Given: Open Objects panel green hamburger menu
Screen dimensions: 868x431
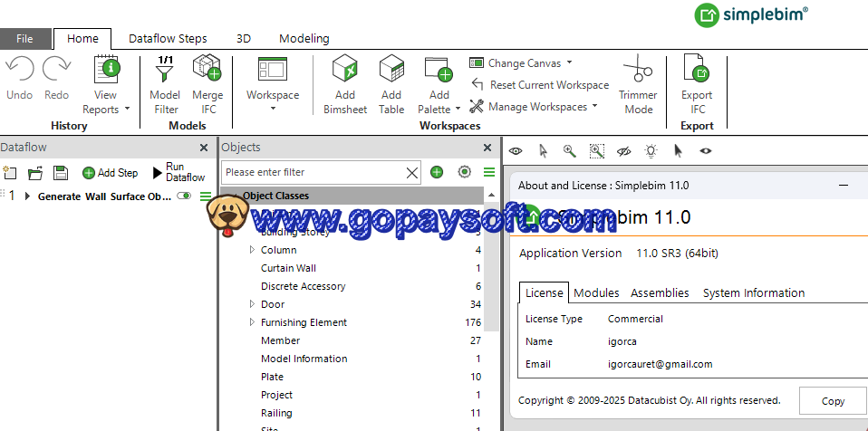Looking at the screenshot, I should coord(489,172).
